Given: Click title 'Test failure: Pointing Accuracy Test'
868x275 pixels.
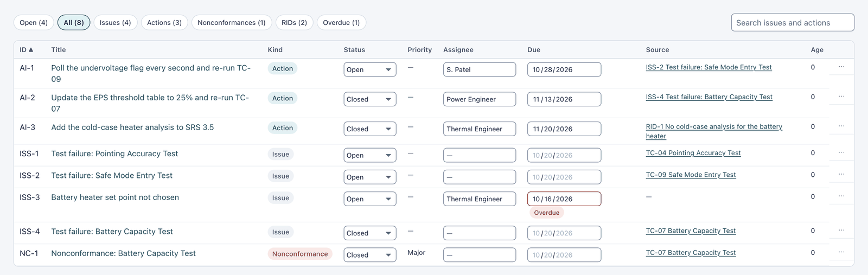Looking at the screenshot, I should [x=114, y=154].
